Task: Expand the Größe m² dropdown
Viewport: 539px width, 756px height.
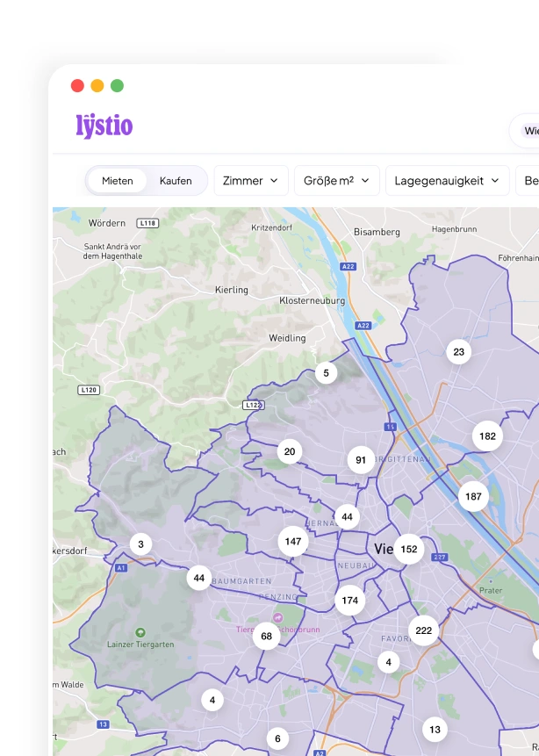Action: 337,181
